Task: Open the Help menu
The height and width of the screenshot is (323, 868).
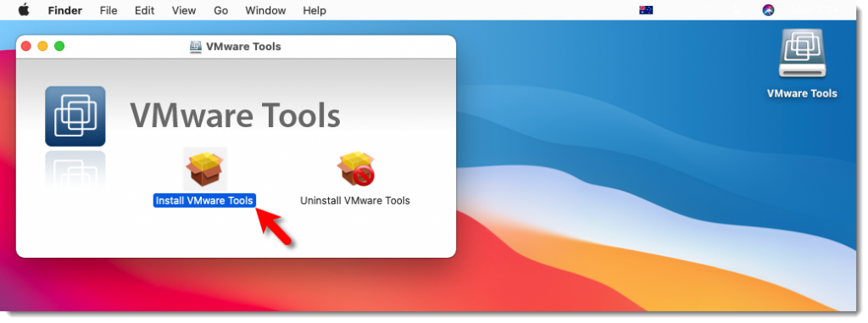Action: click(x=314, y=10)
